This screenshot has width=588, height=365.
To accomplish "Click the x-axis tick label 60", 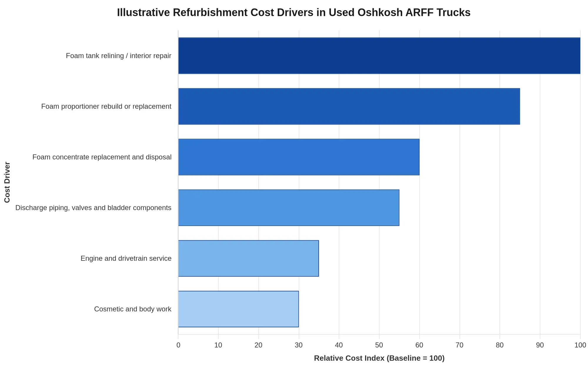I will (x=419, y=345).
